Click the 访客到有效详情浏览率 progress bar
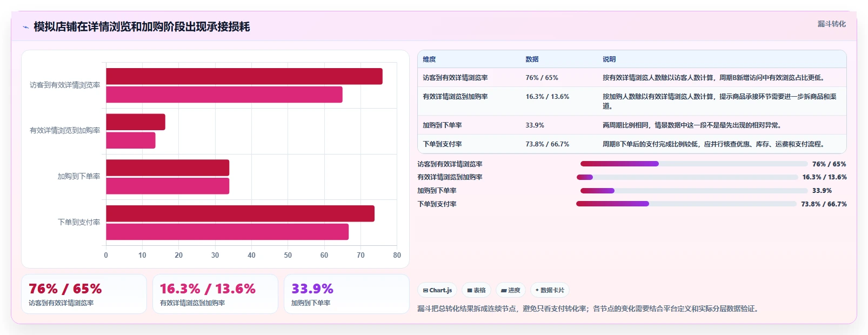868x335 pixels. point(694,164)
